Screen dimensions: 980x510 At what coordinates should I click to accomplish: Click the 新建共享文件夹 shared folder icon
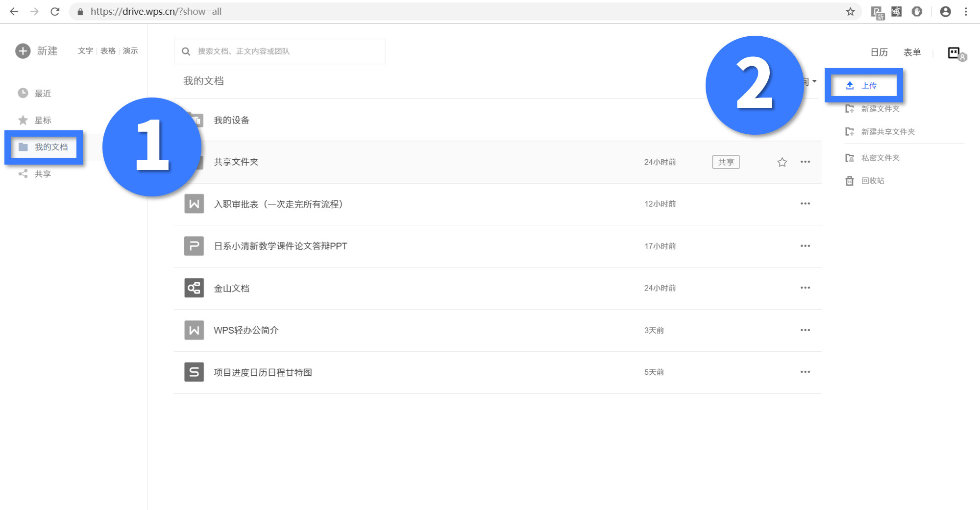coord(850,131)
